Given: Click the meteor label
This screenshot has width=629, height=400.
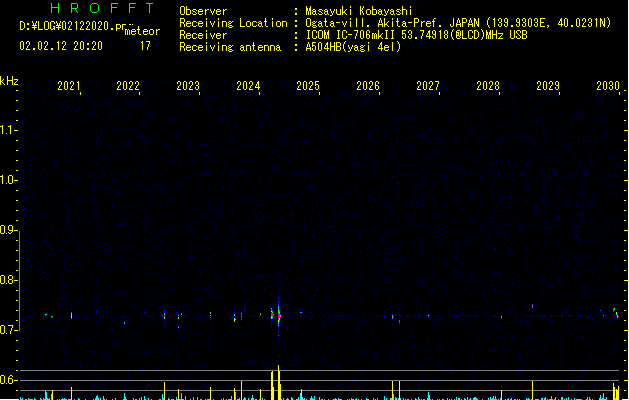Looking at the screenshot, I should (x=142, y=31).
